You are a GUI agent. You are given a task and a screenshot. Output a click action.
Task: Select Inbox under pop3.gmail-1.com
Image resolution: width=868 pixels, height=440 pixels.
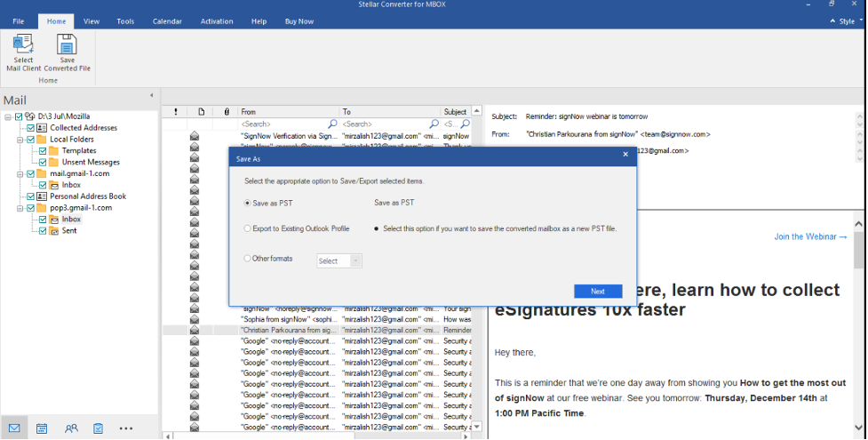[x=71, y=219]
